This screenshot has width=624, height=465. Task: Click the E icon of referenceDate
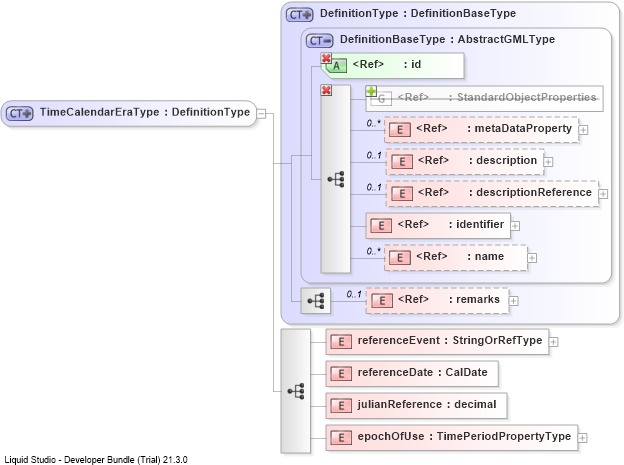click(341, 374)
